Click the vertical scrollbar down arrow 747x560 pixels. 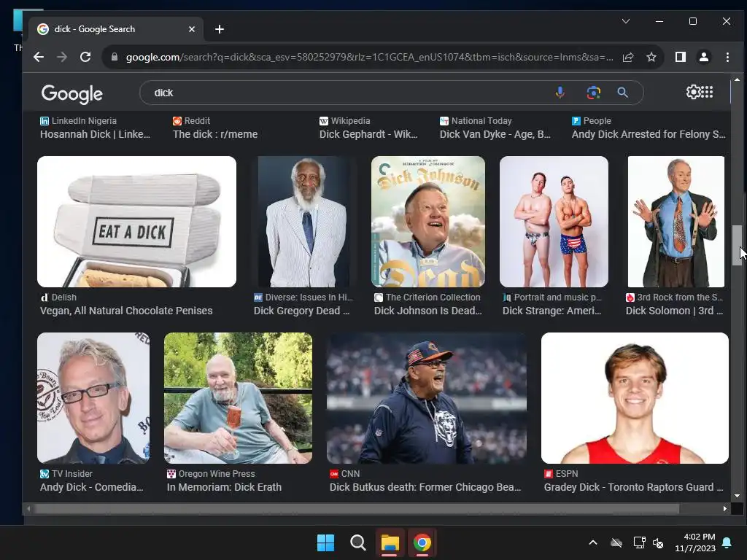coord(737,496)
